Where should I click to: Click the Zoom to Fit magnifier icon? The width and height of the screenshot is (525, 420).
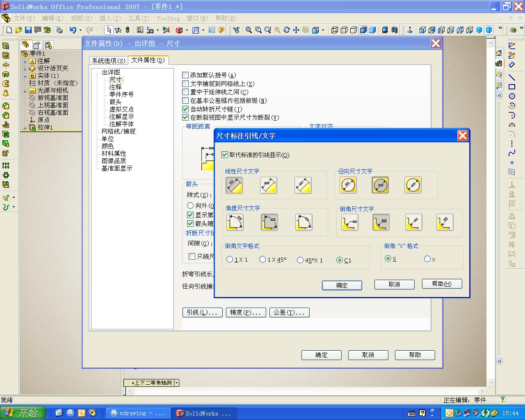tap(249, 30)
